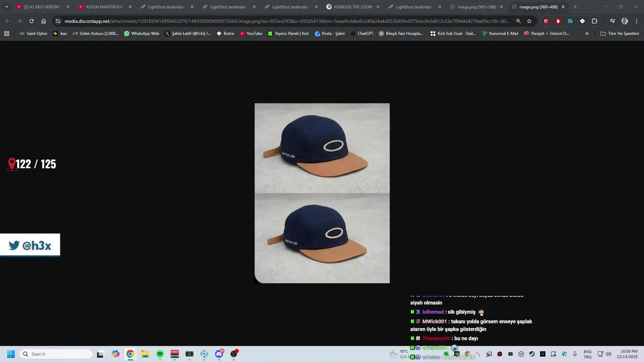Open the weather widget showing 10°C

(x=400, y=354)
